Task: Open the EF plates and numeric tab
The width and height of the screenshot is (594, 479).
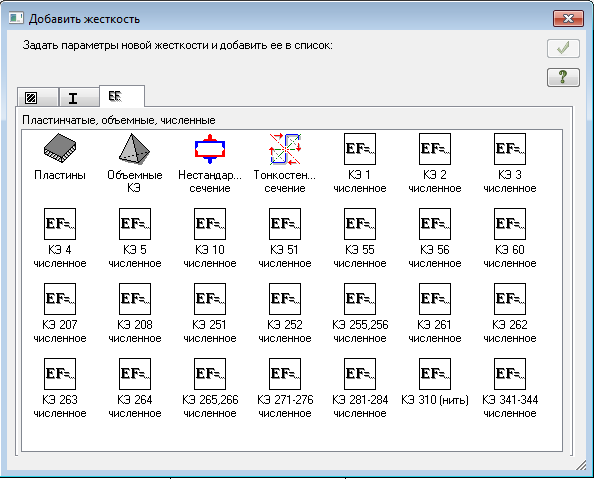Action: click(122, 96)
